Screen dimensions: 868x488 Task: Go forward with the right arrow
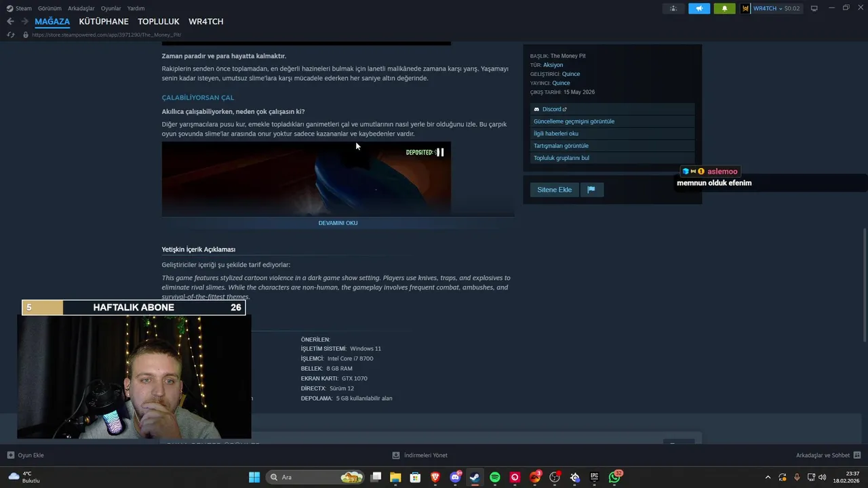click(x=24, y=22)
